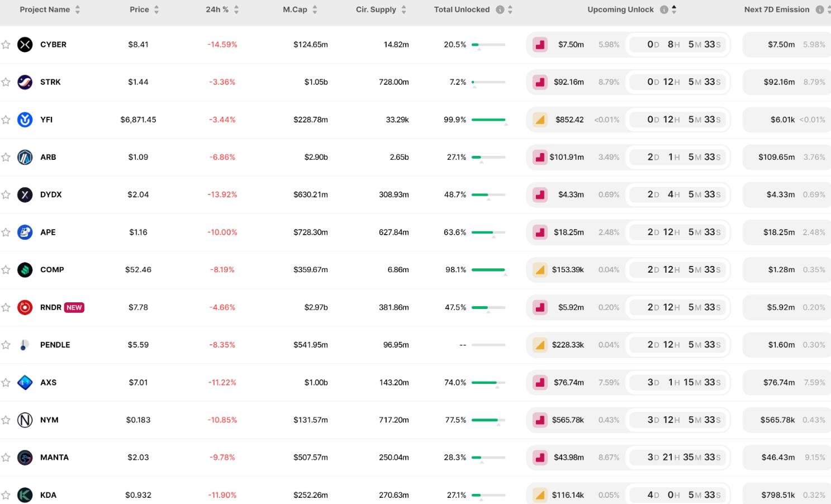
Task: Click the YFI token logo icon
Action: (x=25, y=120)
